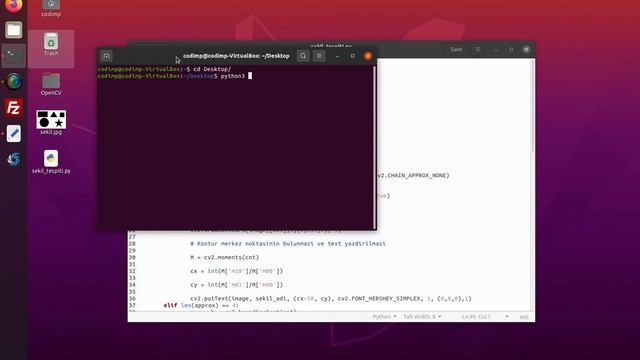The image size is (640, 360).
Task: Click the terminal vertical scrollbar
Action: point(374,147)
